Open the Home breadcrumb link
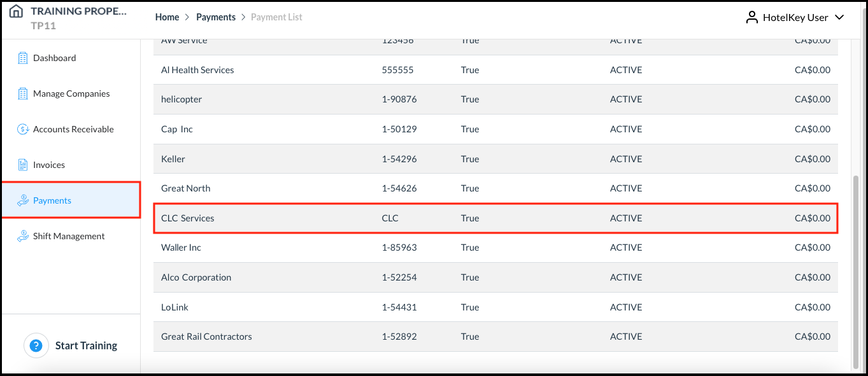The width and height of the screenshot is (868, 376). 167,17
